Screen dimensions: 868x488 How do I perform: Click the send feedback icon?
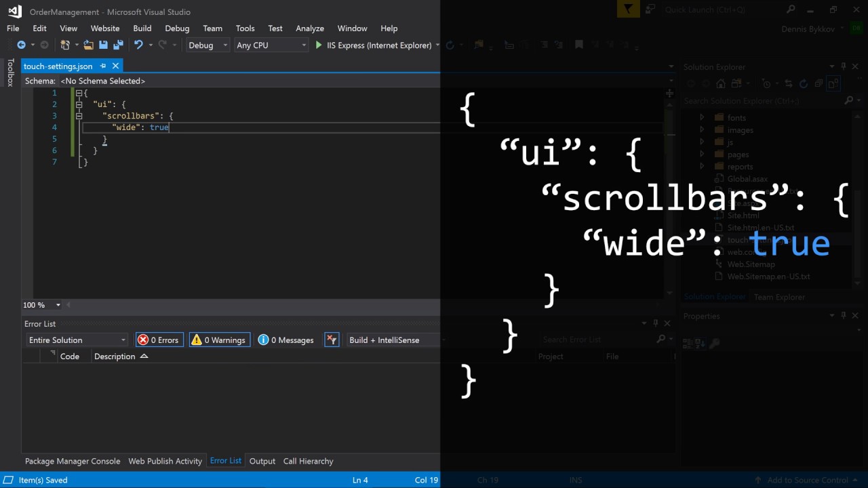coord(651,9)
